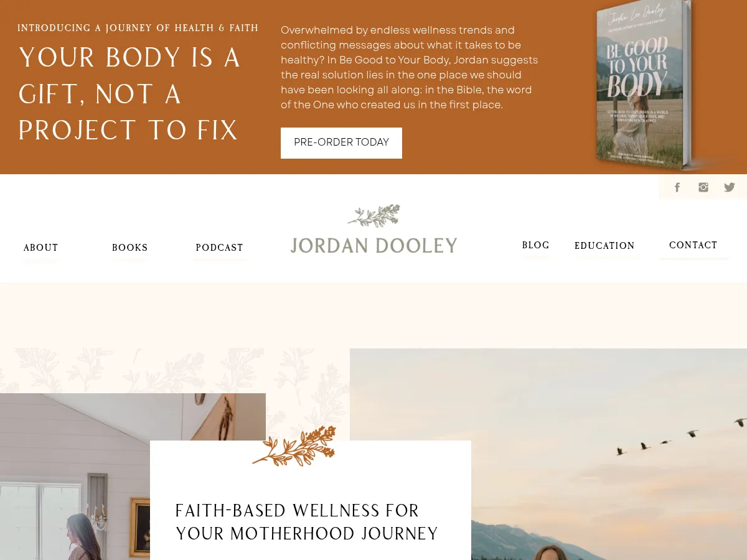Open the Blog navigation link
This screenshot has width=747, height=560.
pos(536,245)
